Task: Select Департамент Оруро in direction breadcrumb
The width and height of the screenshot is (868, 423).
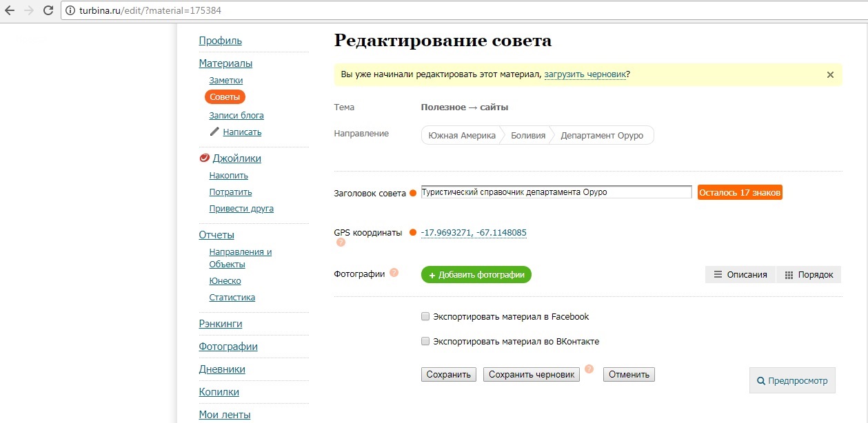Action: click(x=601, y=136)
